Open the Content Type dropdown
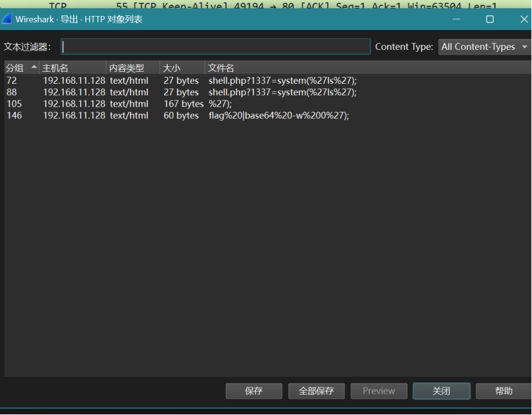 click(x=485, y=47)
